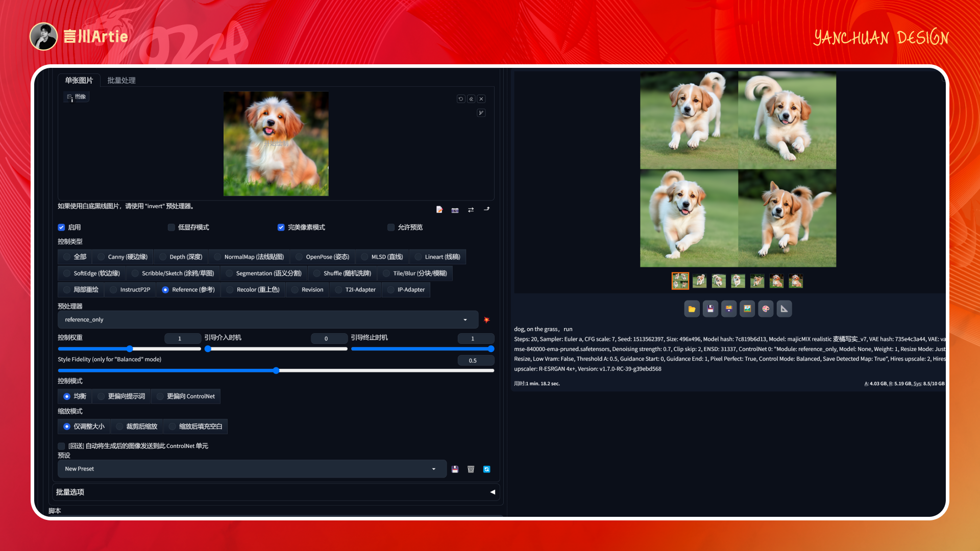The image size is (980, 551).
Task: Disable the 完美像素模式 checkbox
Action: coord(281,228)
